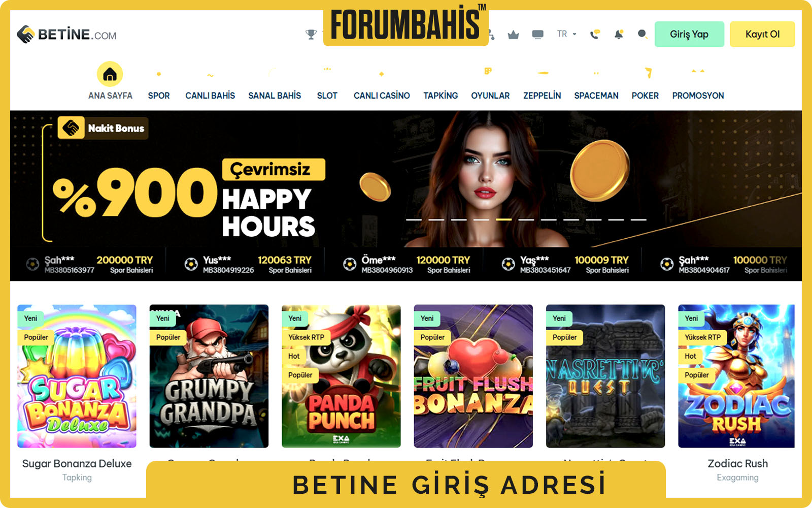
Task: Select the last banner carousel indicator
Action: (x=639, y=219)
